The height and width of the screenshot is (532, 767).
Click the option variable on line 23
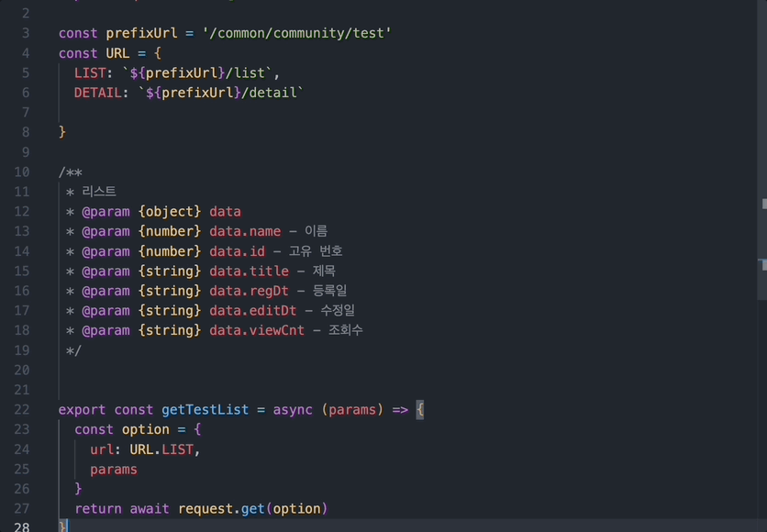[145, 430]
